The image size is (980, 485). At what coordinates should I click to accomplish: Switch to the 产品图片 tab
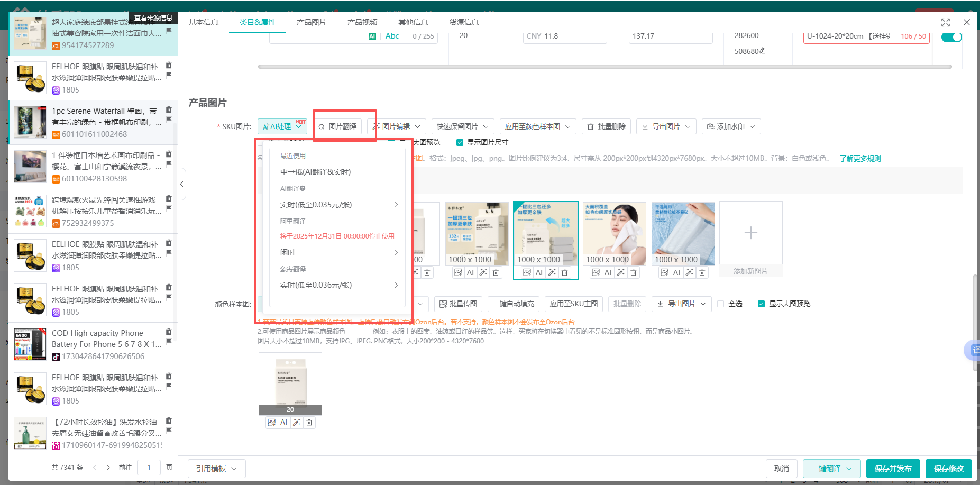pos(312,22)
